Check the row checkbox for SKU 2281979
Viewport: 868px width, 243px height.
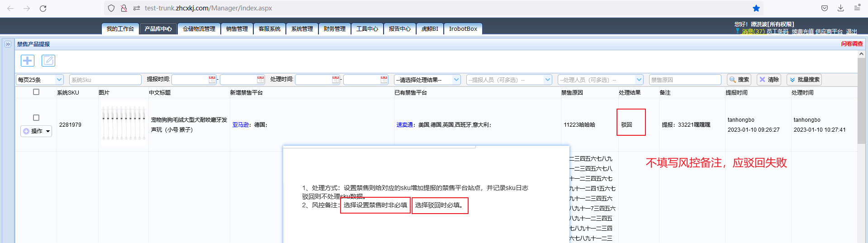pos(36,118)
